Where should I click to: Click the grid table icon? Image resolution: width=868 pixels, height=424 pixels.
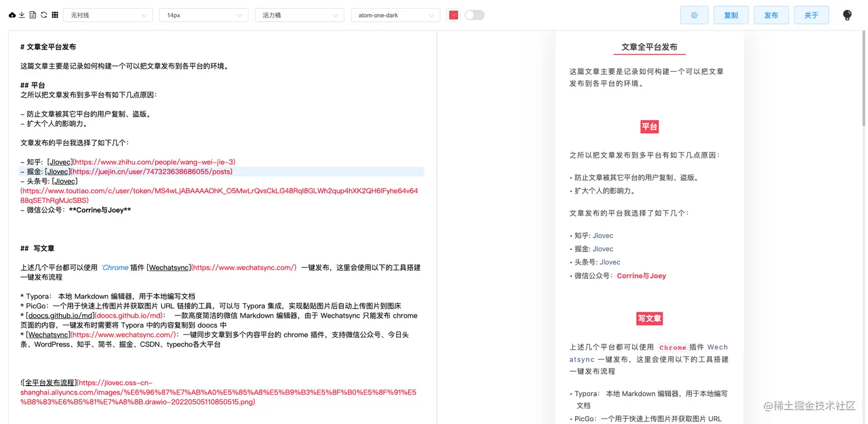click(55, 16)
